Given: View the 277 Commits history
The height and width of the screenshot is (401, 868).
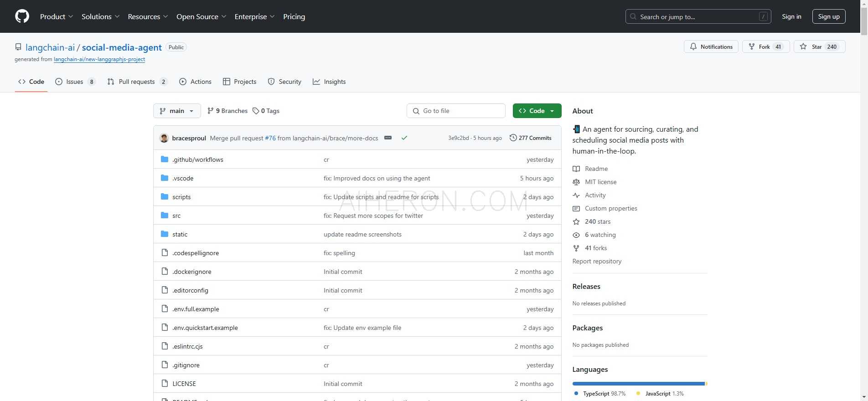Looking at the screenshot, I should pos(530,138).
